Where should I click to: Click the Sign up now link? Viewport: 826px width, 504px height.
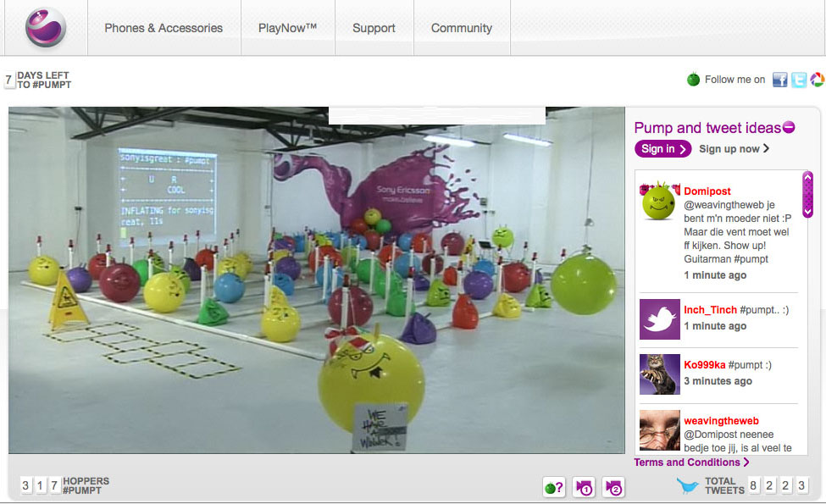tap(734, 149)
